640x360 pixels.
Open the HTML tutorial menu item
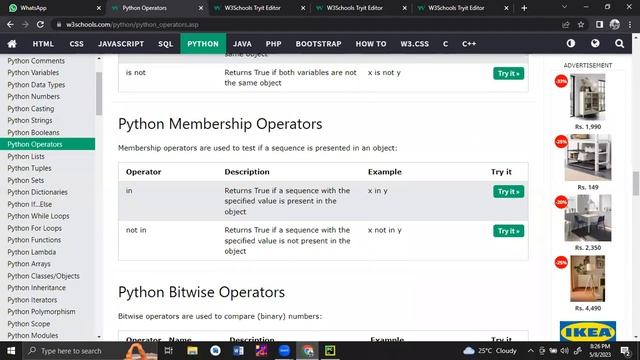(x=43, y=44)
